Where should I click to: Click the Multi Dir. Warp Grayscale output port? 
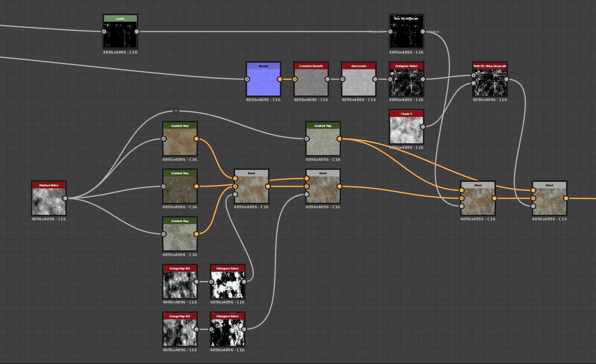point(506,79)
